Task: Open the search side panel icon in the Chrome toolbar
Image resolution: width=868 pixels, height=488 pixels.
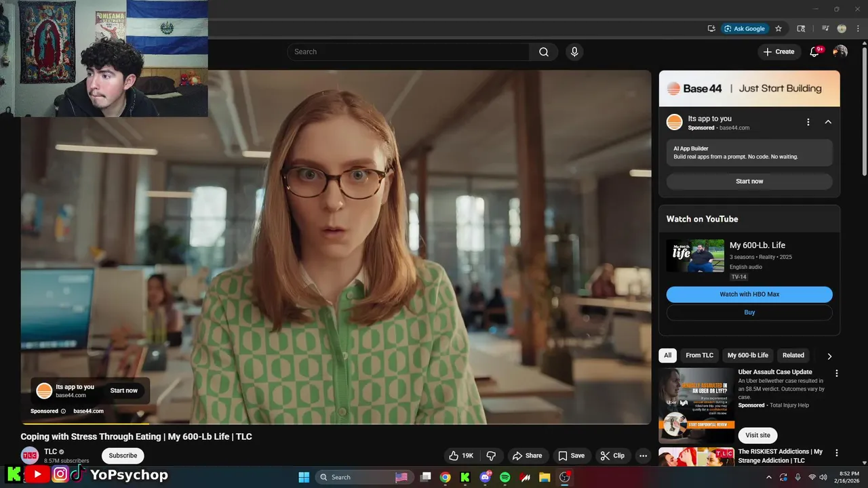Action: coord(801,28)
